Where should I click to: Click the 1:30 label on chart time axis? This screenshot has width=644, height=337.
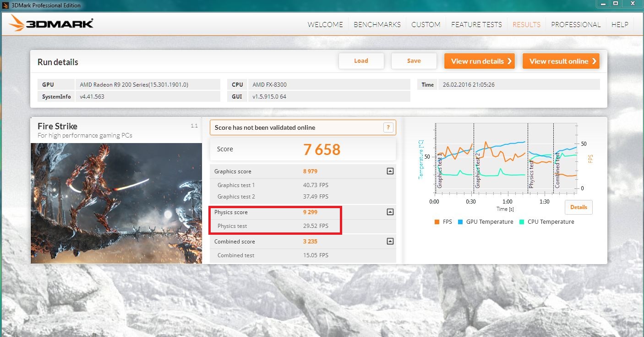tap(545, 202)
